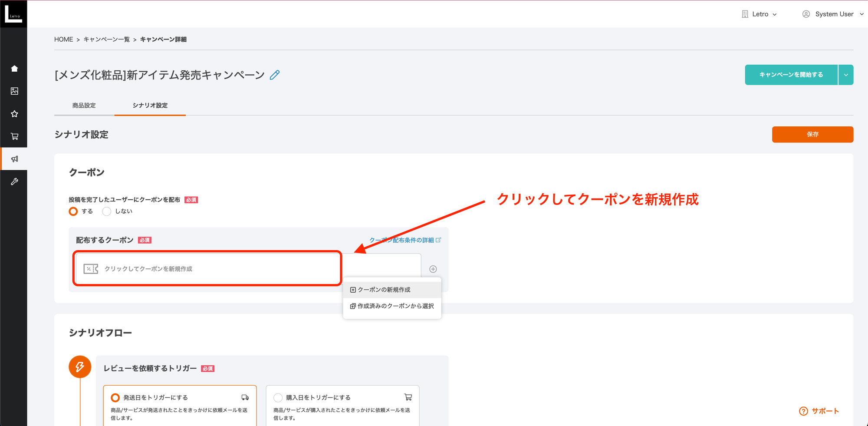
Task: Select the campaign megaphone icon in sidebar
Action: click(x=14, y=159)
